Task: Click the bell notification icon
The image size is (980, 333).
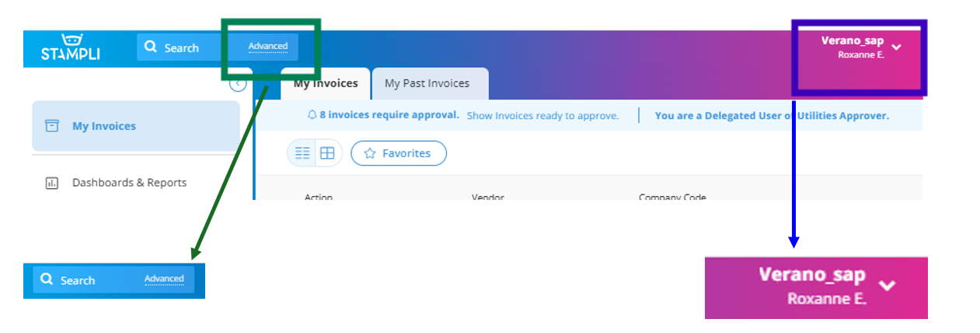Action: tap(312, 115)
